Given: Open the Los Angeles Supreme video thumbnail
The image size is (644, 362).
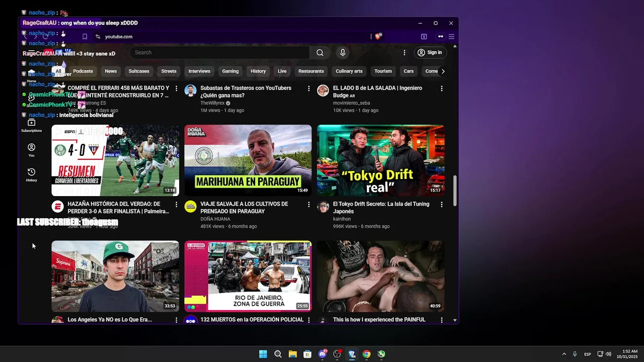Looking at the screenshot, I should click(115, 276).
